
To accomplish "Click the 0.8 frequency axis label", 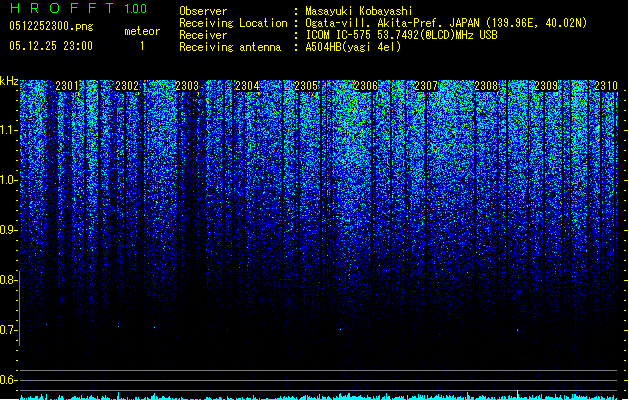I will tap(7, 280).
